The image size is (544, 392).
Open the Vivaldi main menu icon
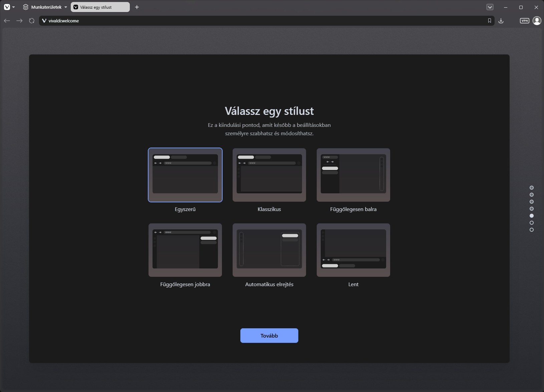[x=7, y=7]
